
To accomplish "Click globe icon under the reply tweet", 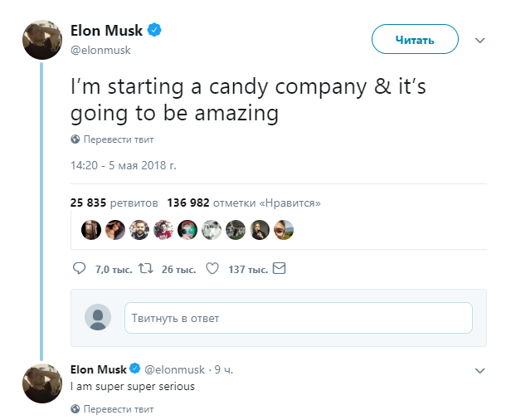I will coord(75,409).
